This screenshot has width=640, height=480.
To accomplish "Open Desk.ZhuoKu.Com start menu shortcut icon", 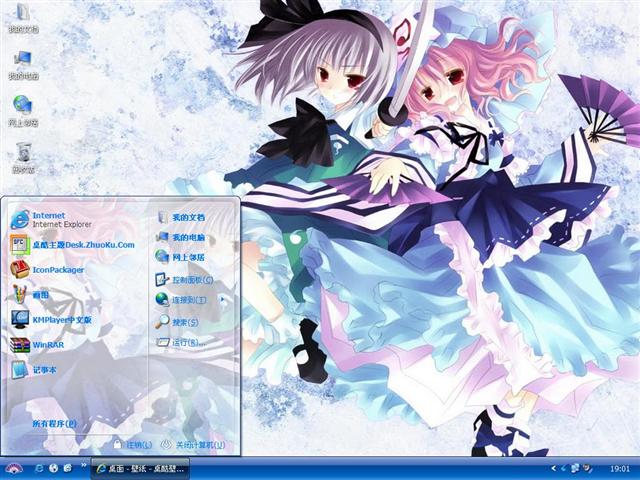I will (x=20, y=245).
